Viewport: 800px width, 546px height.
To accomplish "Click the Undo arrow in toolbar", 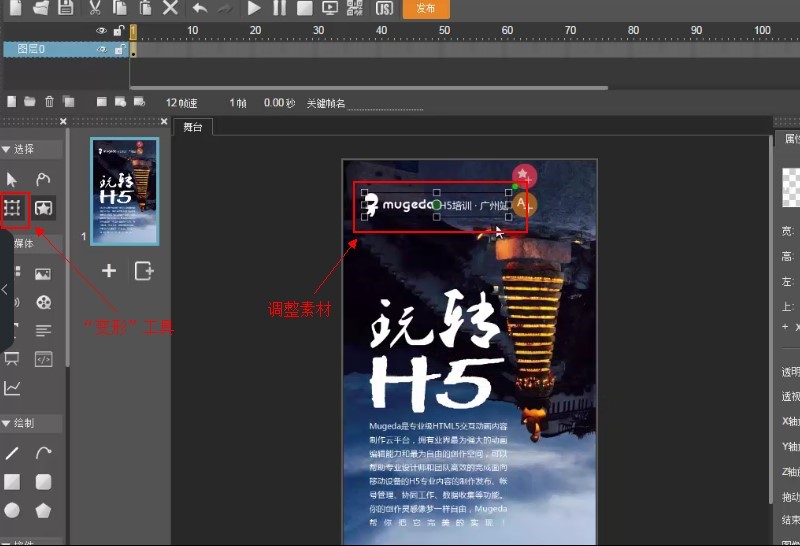I will point(199,8).
